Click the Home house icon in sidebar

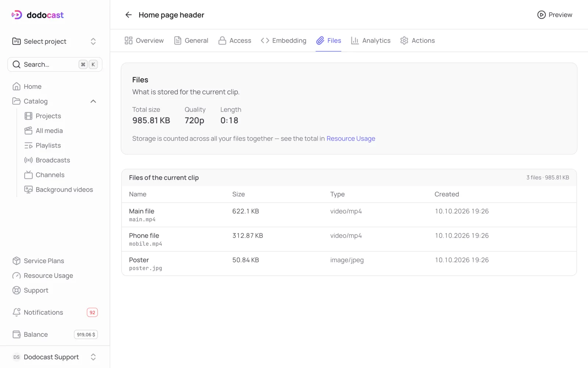(17, 86)
